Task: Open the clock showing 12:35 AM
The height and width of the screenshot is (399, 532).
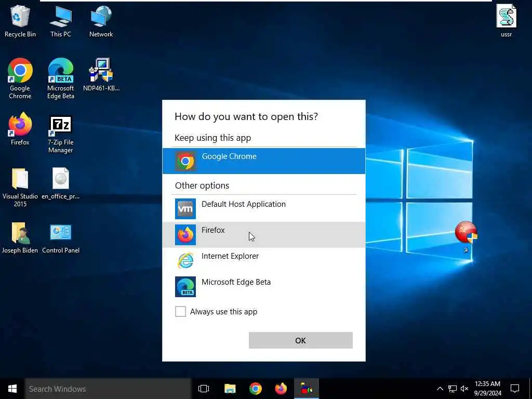Action: (487, 389)
